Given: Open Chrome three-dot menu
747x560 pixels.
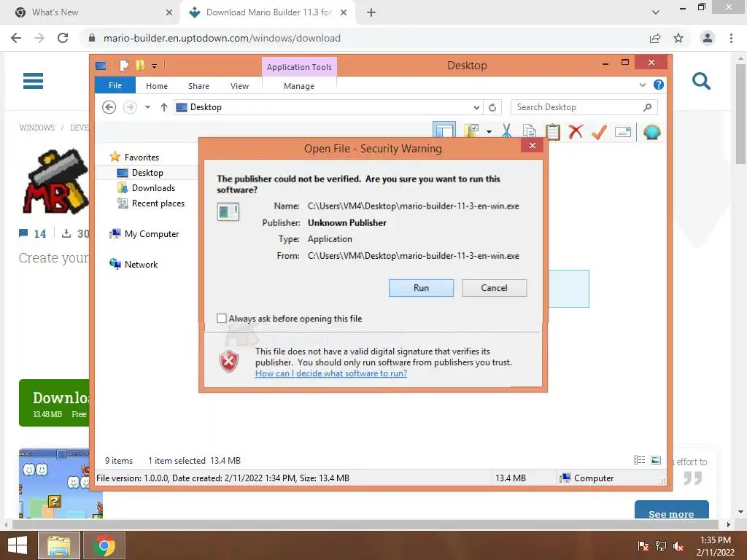Looking at the screenshot, I should (x=731, y=38).
